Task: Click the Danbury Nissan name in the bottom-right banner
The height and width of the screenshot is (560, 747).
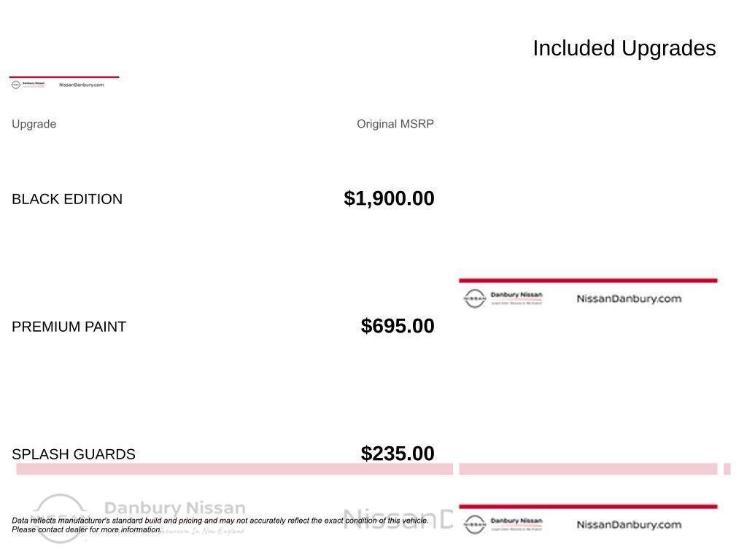Action: click(x=516, y=521)
